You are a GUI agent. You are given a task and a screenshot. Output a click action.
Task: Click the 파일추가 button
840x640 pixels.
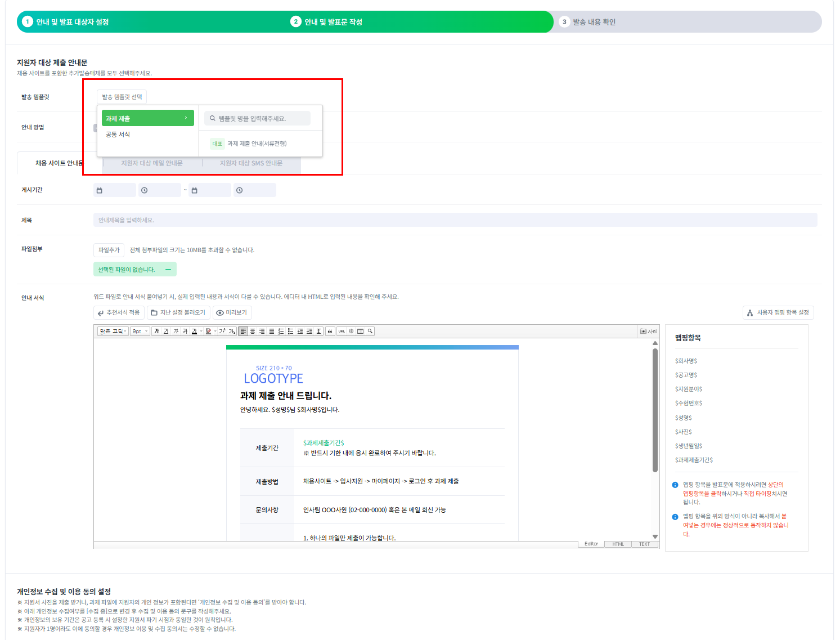coord(109,250)
